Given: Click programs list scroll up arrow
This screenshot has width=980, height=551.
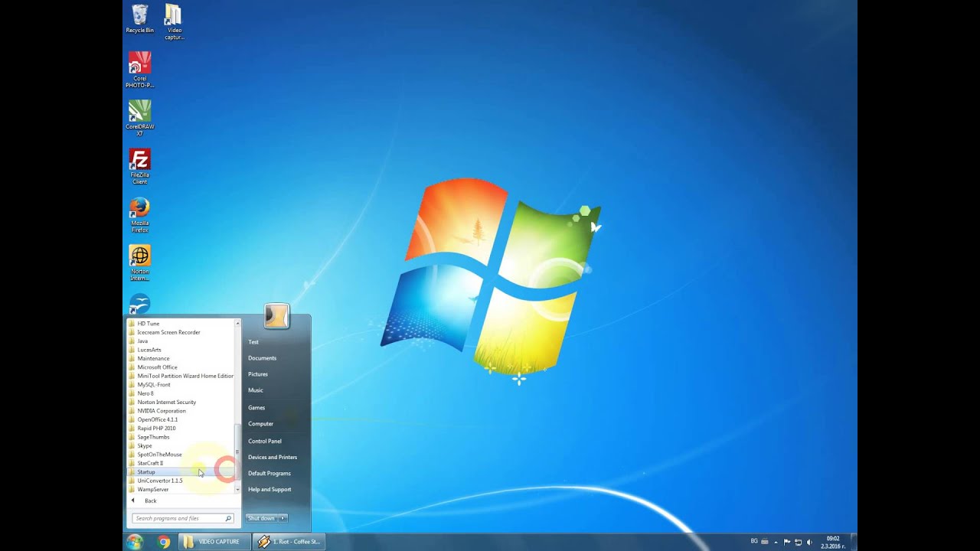Looking at the screenshot, I should tap(237, 324).
